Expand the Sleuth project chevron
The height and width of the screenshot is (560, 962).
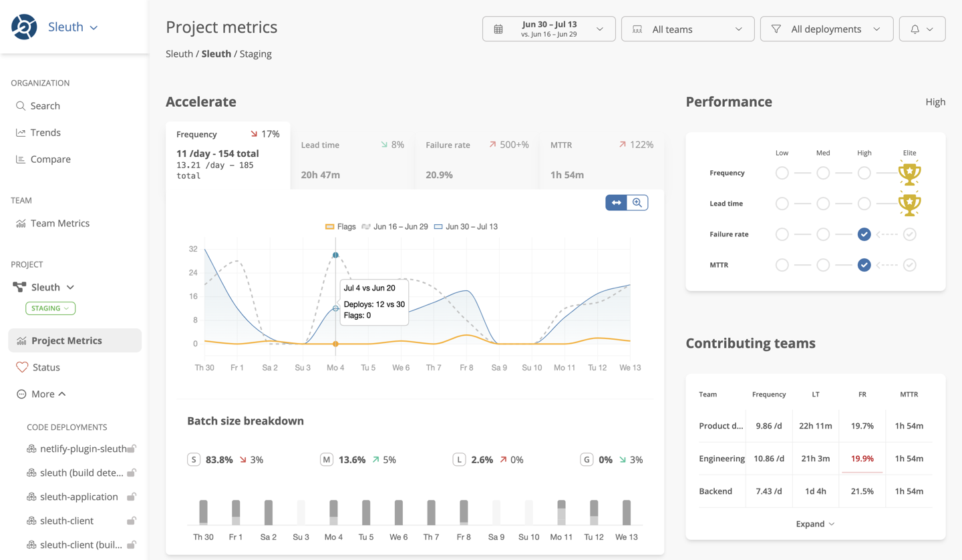pos(70,287)
